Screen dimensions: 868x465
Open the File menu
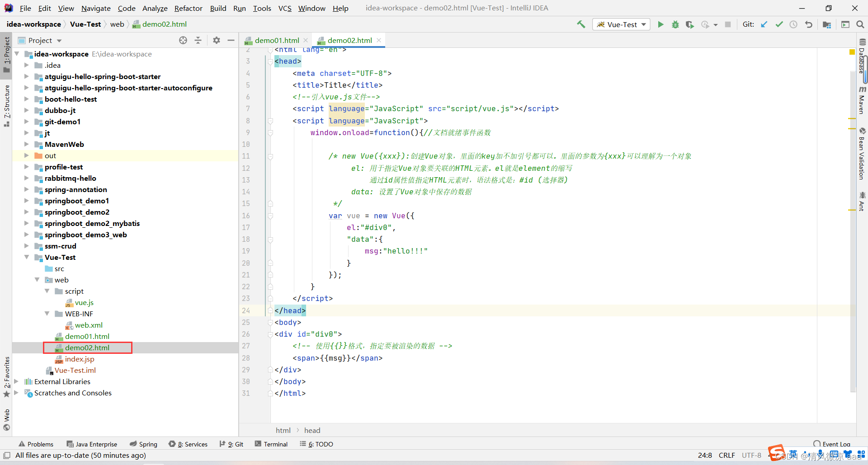coord(25,8)
